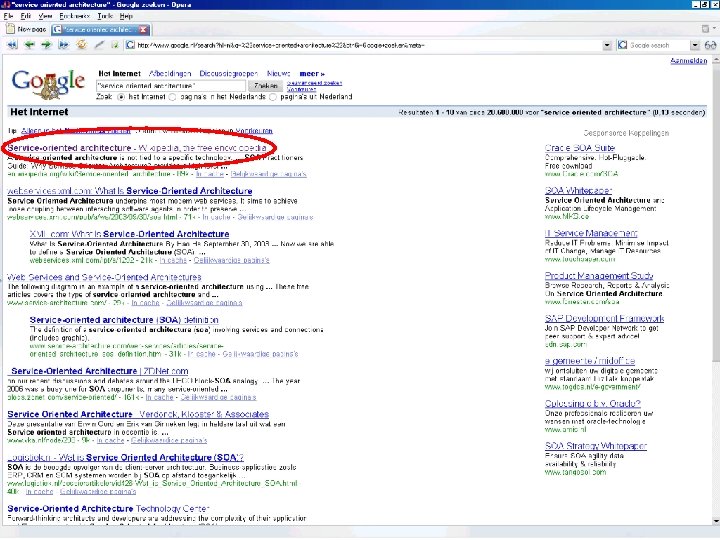
Task: Open the Oracle SOA Suite sponsored link
Action: pyautogui.click(x=579, y=148)
